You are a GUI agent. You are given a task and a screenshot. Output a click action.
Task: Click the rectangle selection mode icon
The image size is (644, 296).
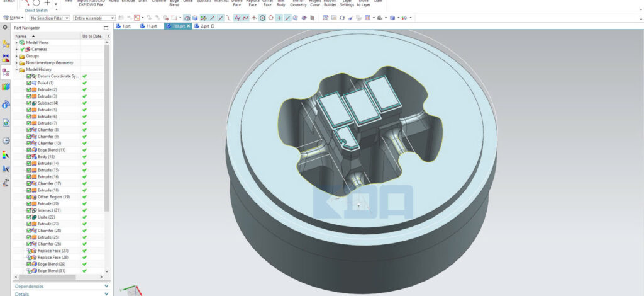pyautogui.click(x=174, y=18)
